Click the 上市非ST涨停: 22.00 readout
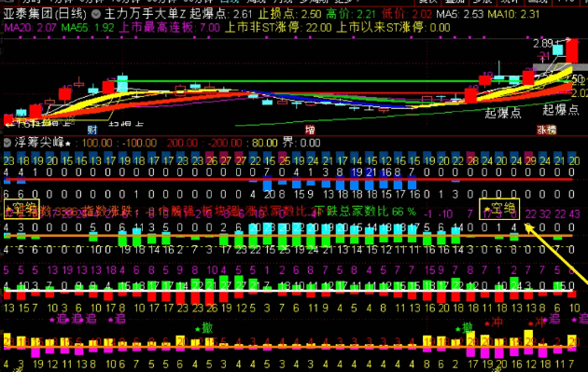Image resolution: width=588 pixels, height=372 pixels. click(278, 28)
